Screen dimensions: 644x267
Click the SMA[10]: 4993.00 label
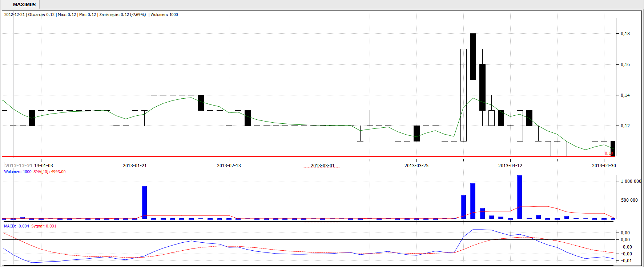pos(49,172)
